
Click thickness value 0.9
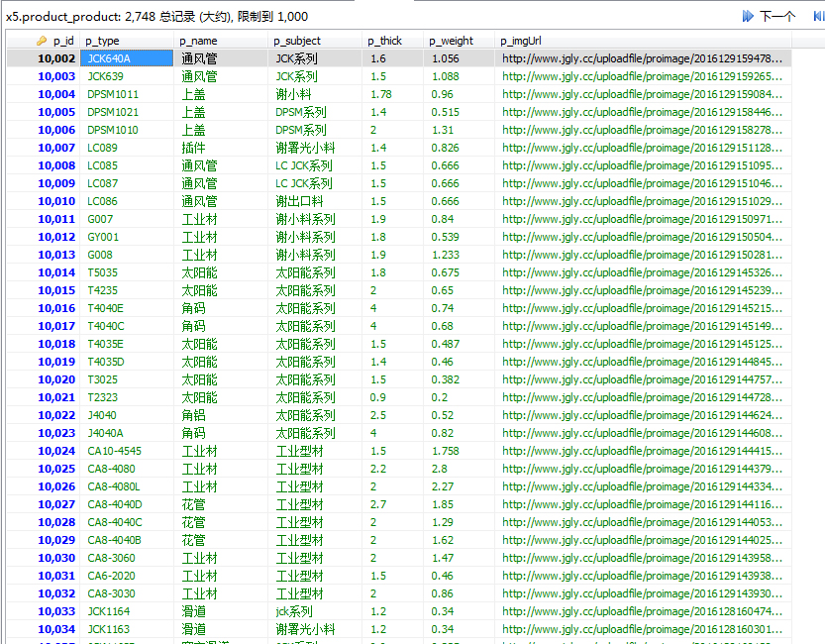coord(392,397)
